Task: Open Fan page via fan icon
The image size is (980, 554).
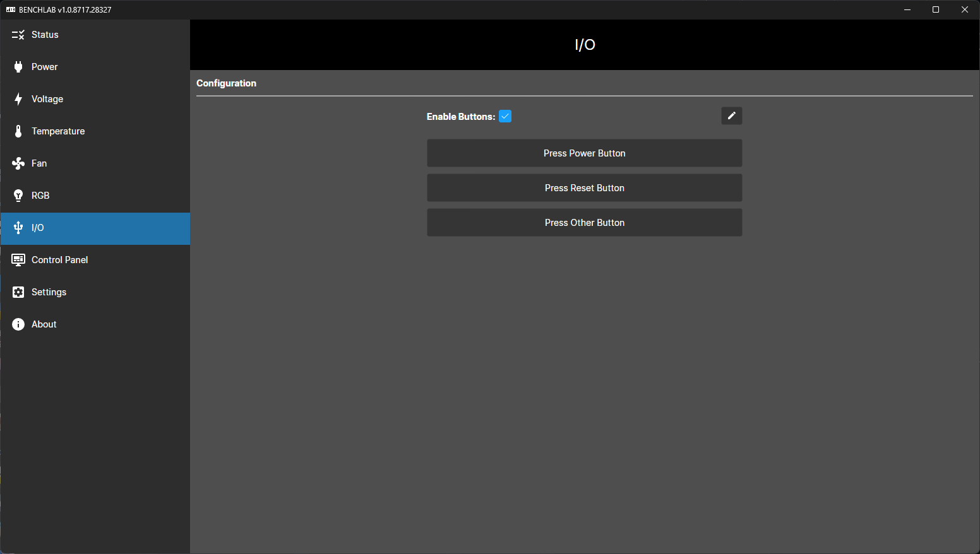Action: [18, 163]
